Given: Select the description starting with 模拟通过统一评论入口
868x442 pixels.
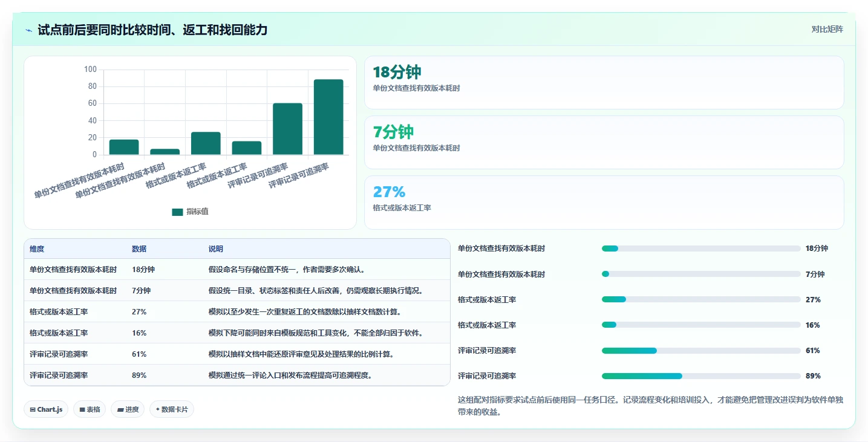Looking at the screenshot, I should 290,375.
